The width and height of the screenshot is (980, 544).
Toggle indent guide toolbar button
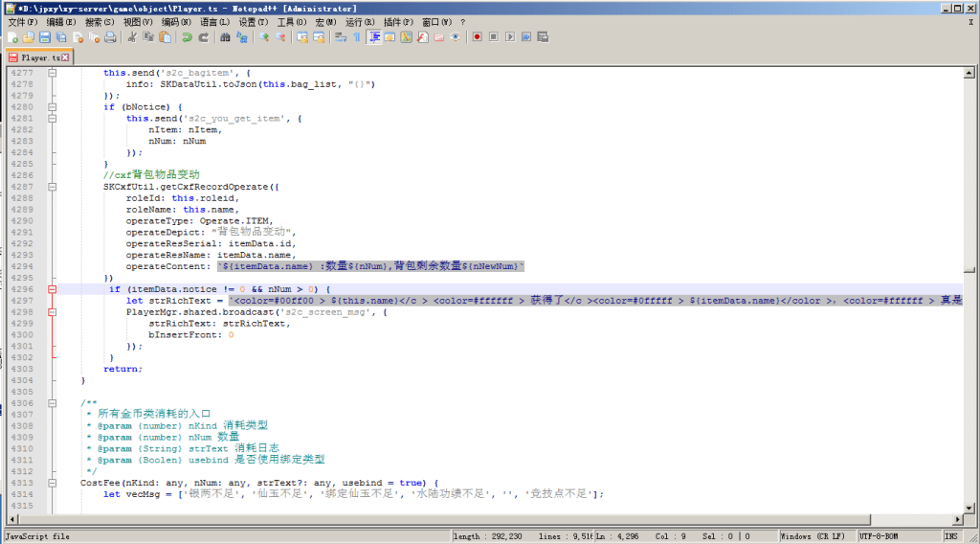[374, 37]
